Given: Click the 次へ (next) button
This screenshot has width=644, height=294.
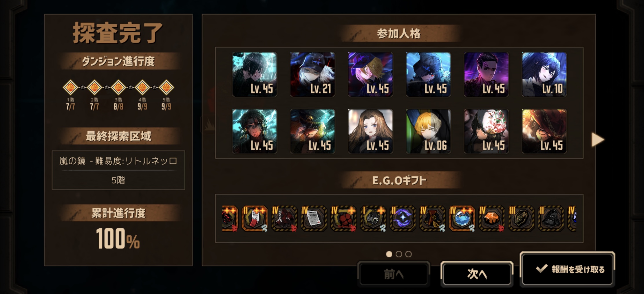Looking at the screenshot, I should [x=477, y=274].
